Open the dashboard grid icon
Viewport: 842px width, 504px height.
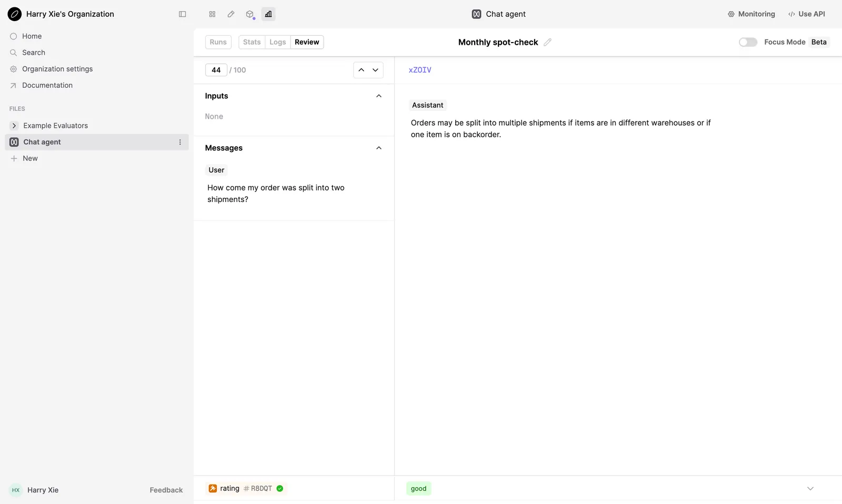[x=212, y=14]
